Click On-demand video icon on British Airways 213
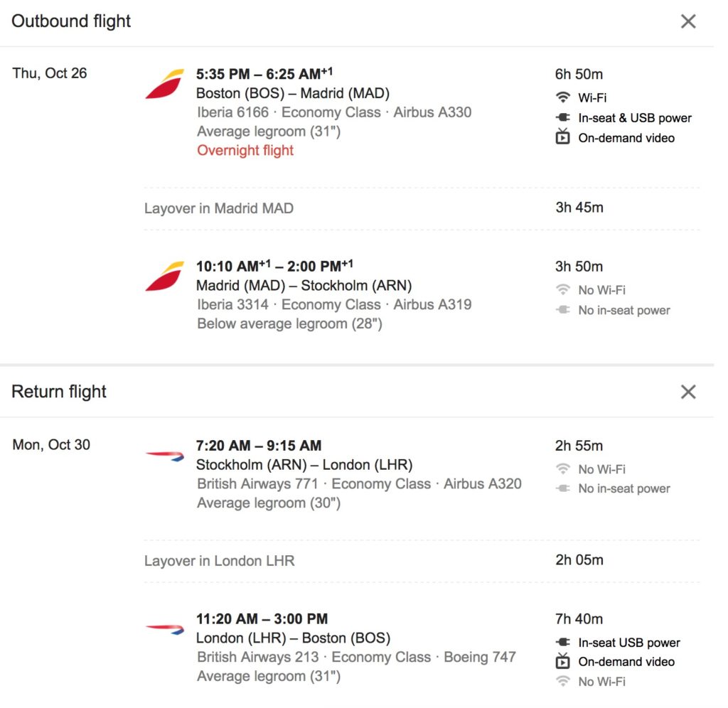This screenshot has width=728, height=708. pos(563,661)
